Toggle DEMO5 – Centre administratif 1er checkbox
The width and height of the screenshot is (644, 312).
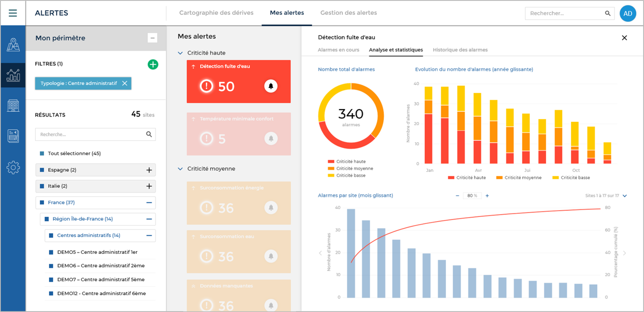51,252
